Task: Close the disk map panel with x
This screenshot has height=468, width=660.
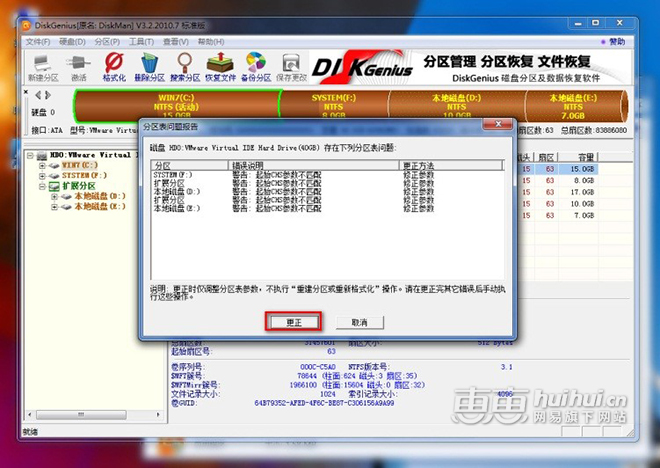Action: tap(26, 92)
